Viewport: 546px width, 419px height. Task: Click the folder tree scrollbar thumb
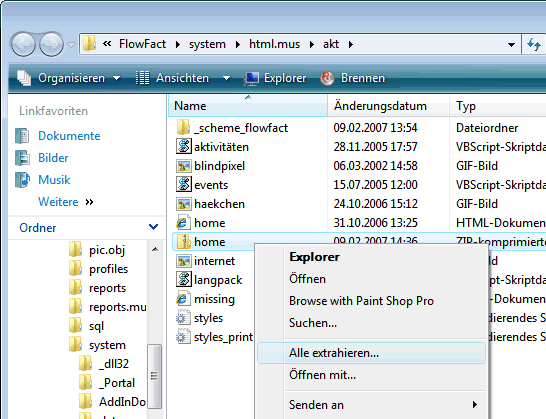pyautogui.click(x=155, y=376)
